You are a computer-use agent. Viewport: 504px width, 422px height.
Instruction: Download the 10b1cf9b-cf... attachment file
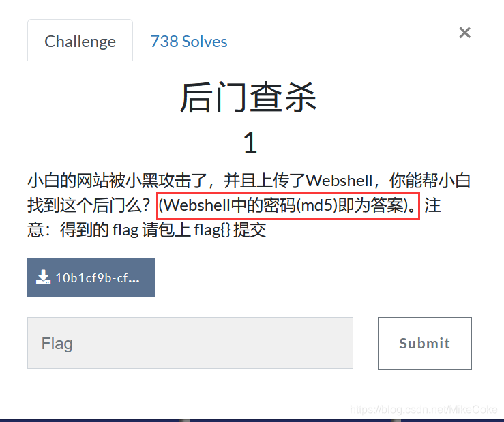tap(91, 277)
